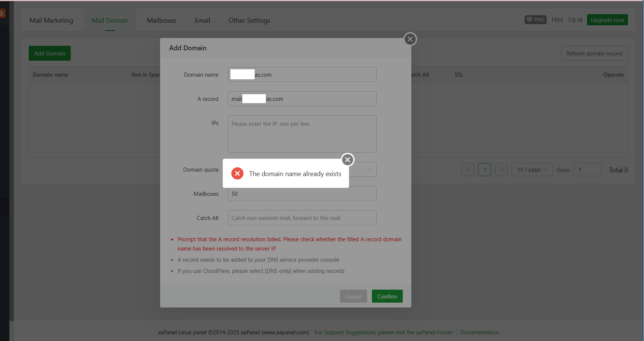Click the red A record resolution failed notice

tap(290, 244)
